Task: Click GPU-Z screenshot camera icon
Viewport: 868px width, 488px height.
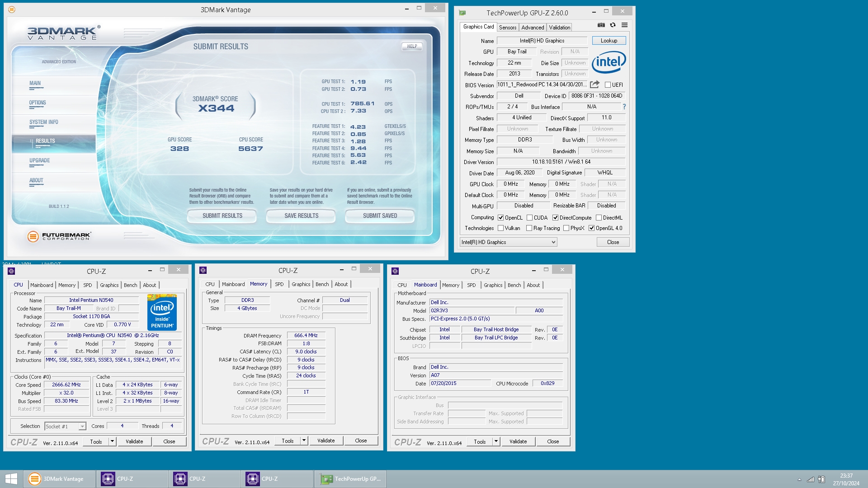Action: click(x=601, y=25)
